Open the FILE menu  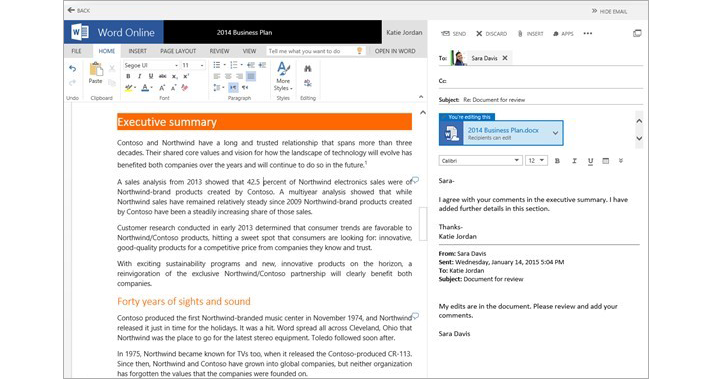pos(76,51)
